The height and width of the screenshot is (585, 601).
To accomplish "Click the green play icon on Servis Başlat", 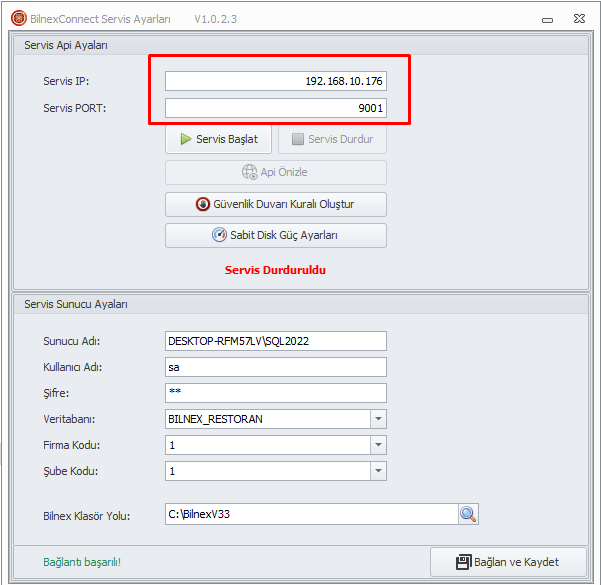I will coord(186,139).
